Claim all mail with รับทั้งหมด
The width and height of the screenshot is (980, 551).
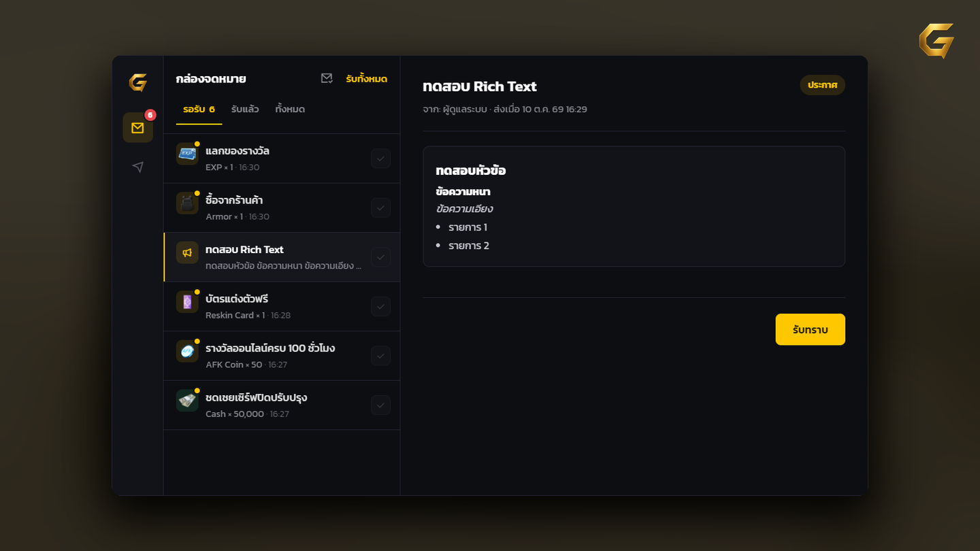(366, 79)
